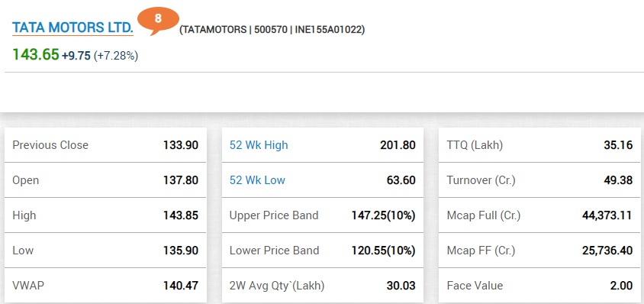Screen dimensions: 644x304
Task: Click the Open price value 137.80
Action: click(x=181, y=180)
